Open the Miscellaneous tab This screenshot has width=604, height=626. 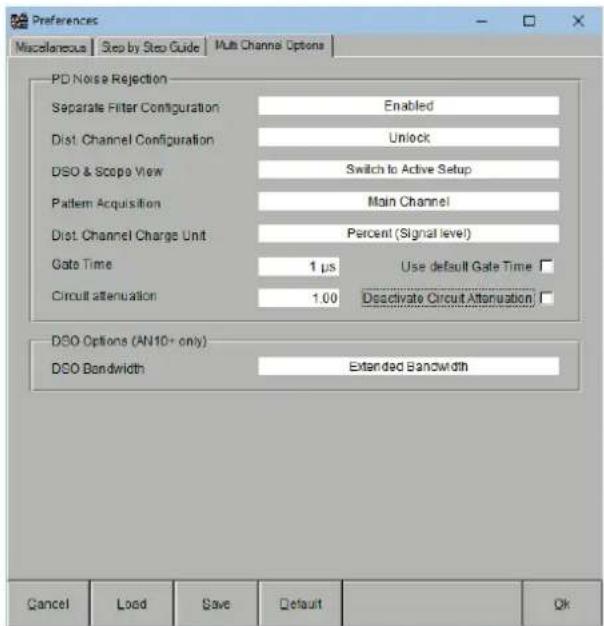pos(51,47)
